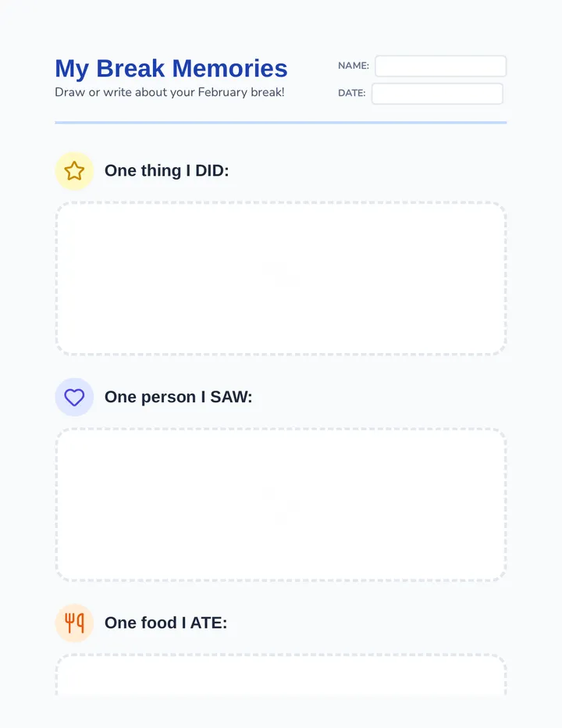The width and height of the screenshot is (562, 728).
Task: Focus the DATE input field
Action: [437, 94]
